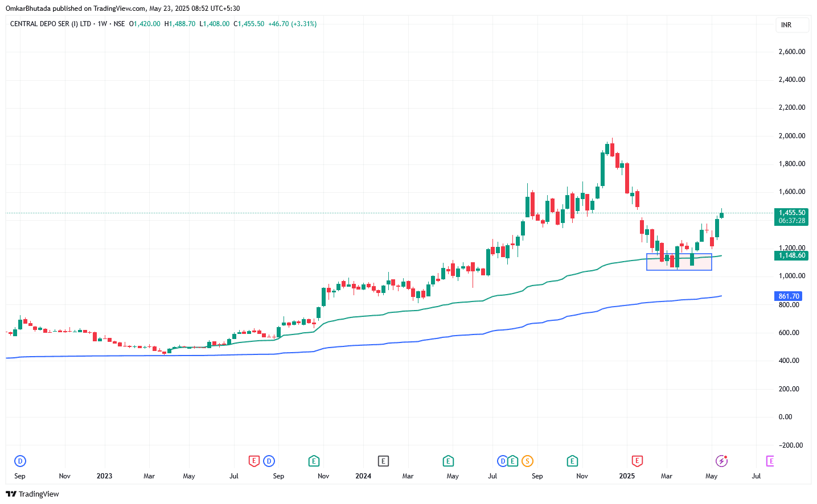The image size is (817, 504).
Task: Click the blue dividend D icon after Jul 2024
Action: tap(503, 461)
